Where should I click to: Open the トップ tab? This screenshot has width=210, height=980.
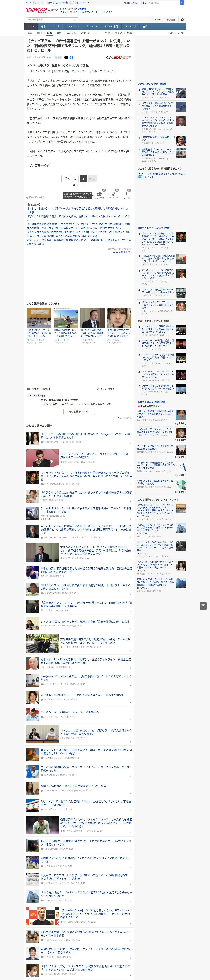tap(31, 27)
